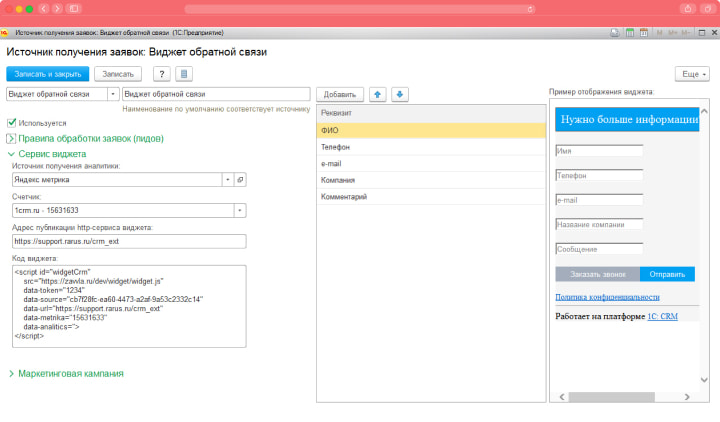Open the Политика конфиденциальности link

(607, 297)
